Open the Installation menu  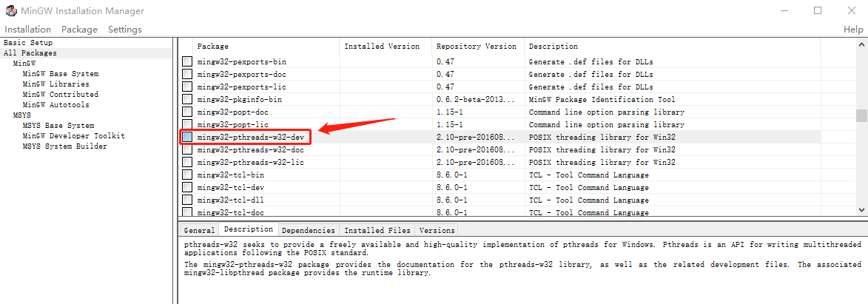pyautogui.click(x=27, y=29)
